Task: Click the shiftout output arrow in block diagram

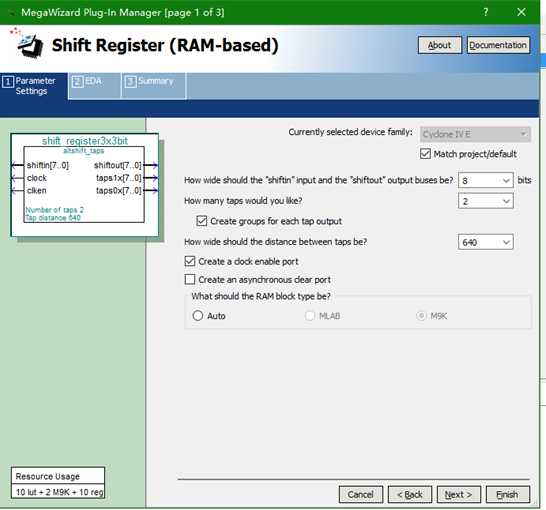Action: (x=151, y=165)
